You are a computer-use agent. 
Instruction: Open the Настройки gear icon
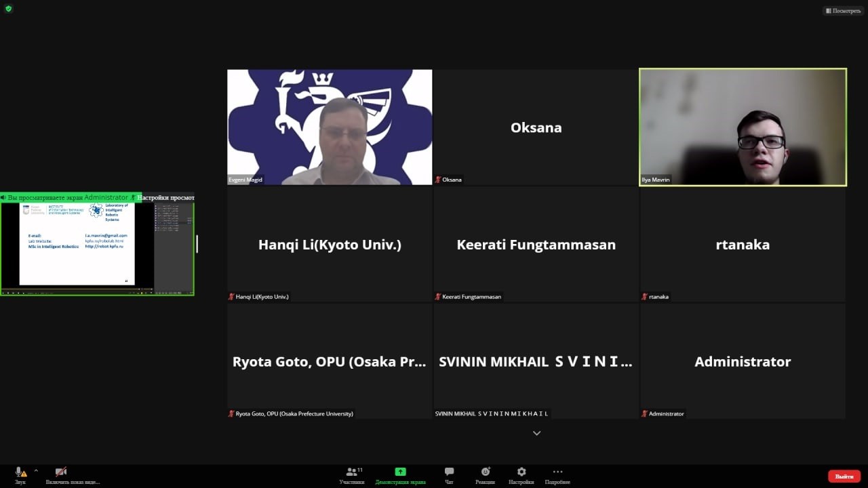tap(521, 472)
